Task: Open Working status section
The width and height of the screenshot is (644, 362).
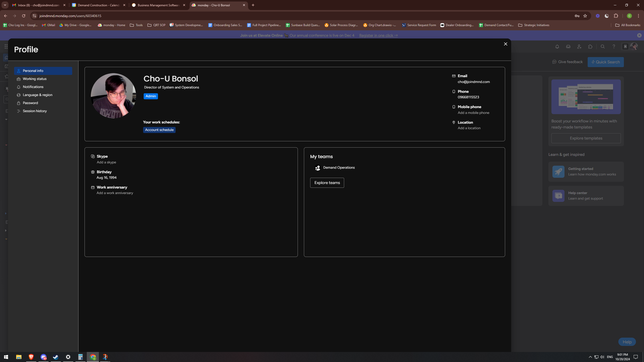Action: (43, 79)
